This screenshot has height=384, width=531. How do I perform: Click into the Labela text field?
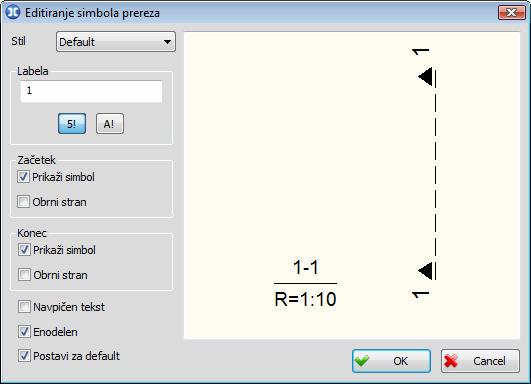click(91, 91)
